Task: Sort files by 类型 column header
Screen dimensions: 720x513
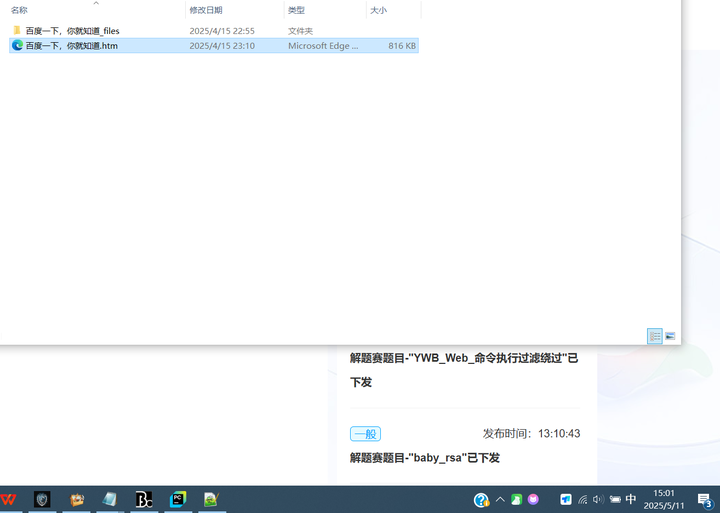Action: [x=296, y=10]
